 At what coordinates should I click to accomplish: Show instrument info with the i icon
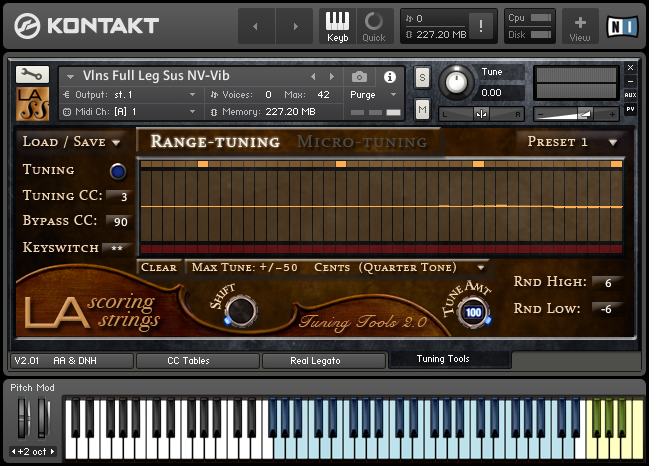(389, 77)
